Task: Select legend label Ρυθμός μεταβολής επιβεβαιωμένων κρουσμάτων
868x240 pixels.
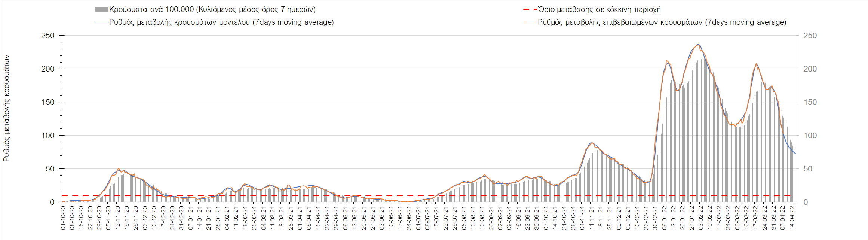Action: coord(662,22)
